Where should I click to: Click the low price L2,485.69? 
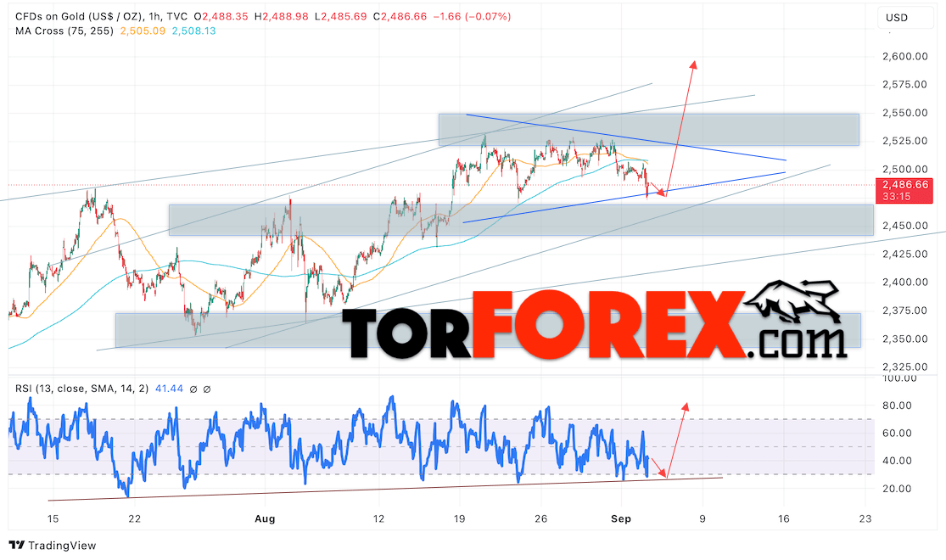pyautogui.click(x=340, y=17)
